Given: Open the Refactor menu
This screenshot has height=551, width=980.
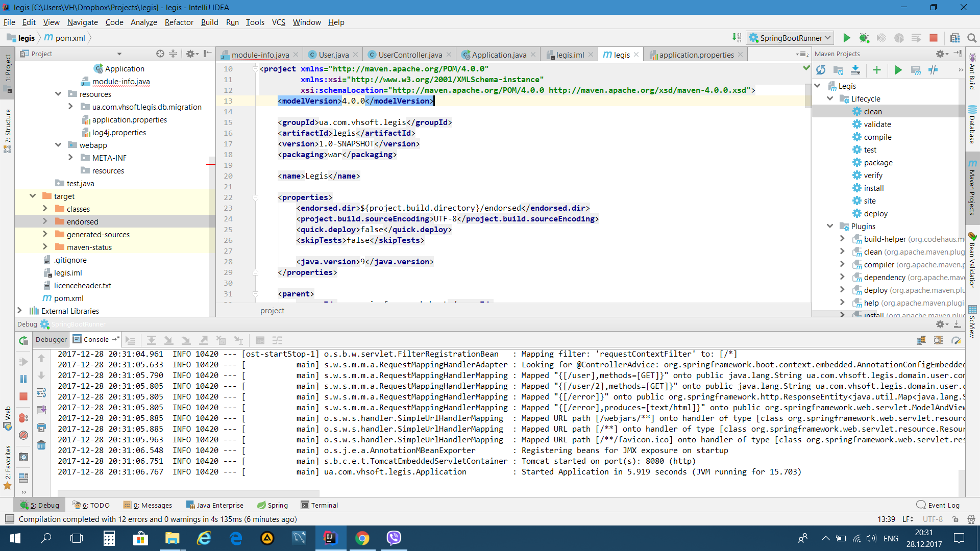Looking at the screenshot, I should [x=179, y=22].
